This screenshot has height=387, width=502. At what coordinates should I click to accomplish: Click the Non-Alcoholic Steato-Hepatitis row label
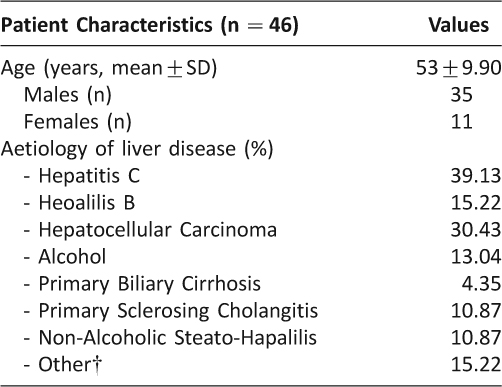170,338
